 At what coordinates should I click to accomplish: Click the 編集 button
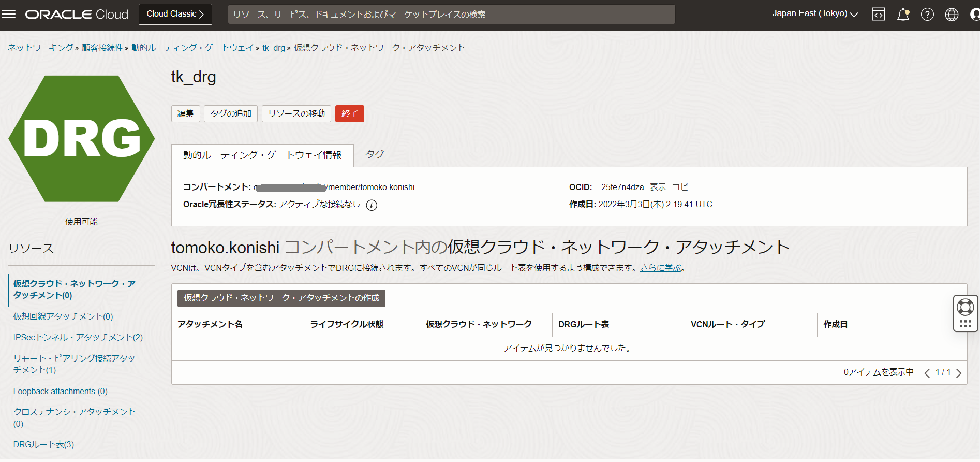pos(185,113)
